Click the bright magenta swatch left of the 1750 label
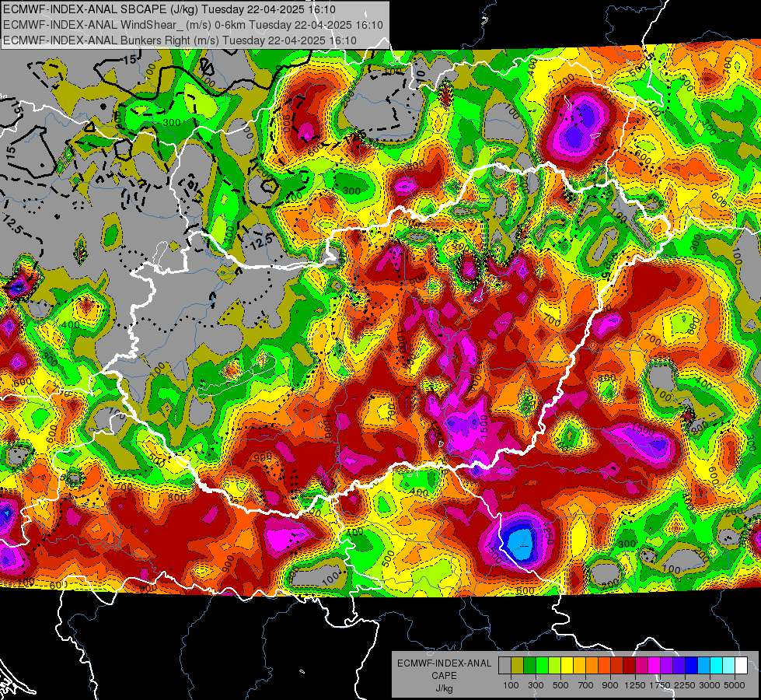Viewport: 761px width, 700px height. point(655,666)
